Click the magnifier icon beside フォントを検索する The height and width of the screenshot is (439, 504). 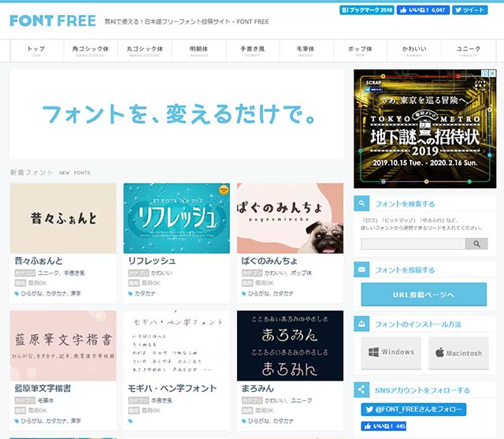tap(361, 203)
